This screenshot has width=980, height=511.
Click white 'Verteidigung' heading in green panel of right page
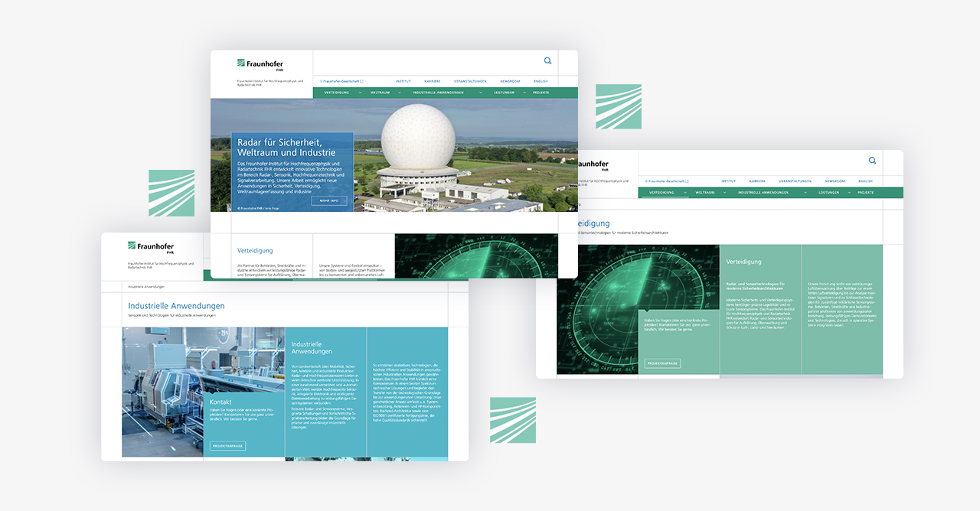[x=744, y=262]
